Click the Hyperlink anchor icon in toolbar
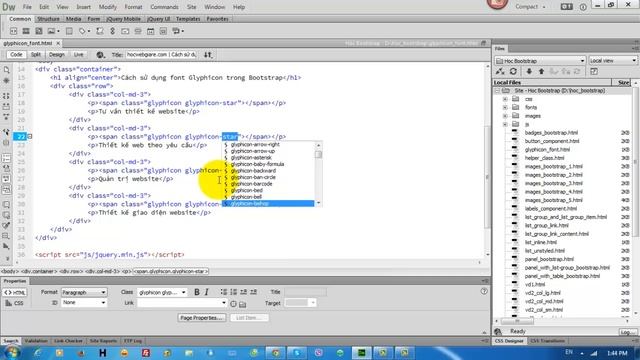 [112, 31]
